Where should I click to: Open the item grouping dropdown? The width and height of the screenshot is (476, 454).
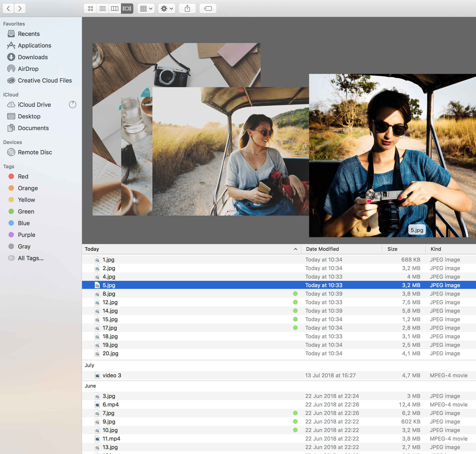pyautogui.click(x=146, y=9)
